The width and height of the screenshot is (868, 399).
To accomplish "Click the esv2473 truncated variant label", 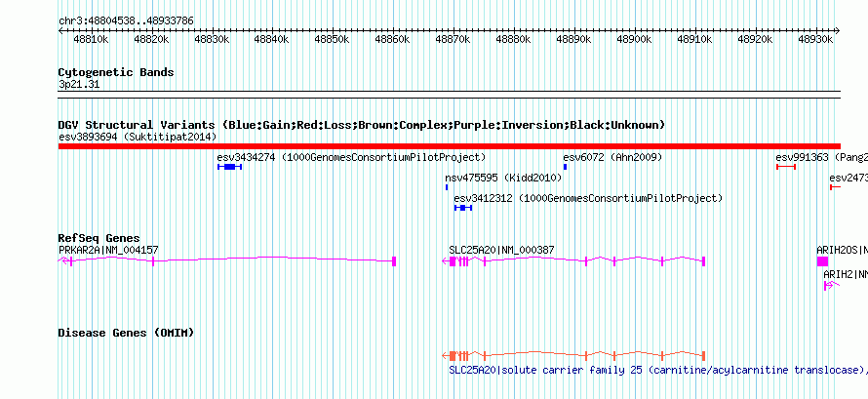I will [848, 179].
